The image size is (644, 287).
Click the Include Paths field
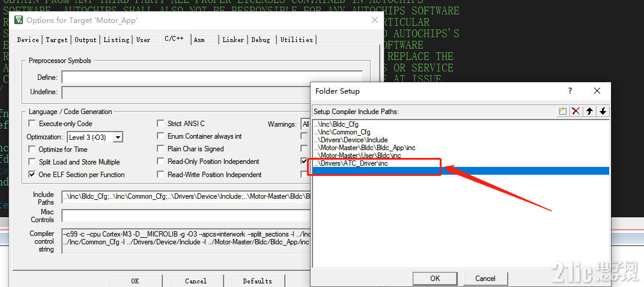(186, 197)
